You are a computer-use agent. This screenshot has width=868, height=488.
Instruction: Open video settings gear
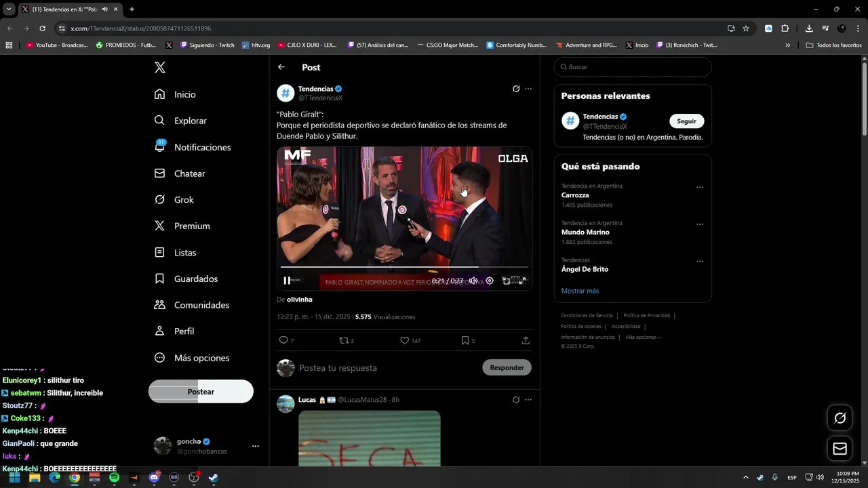tap(490, 281)
